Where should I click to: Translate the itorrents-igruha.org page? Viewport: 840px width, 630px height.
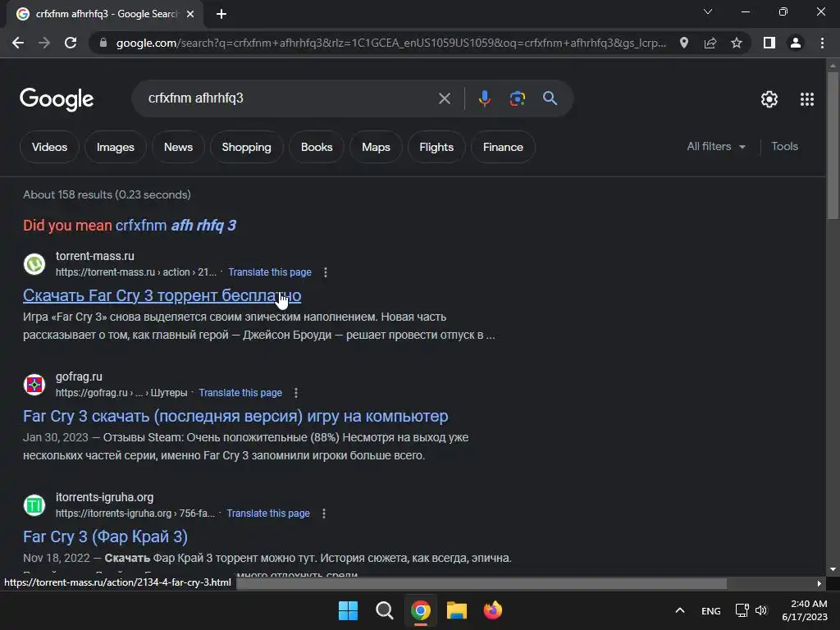[268, 514]
